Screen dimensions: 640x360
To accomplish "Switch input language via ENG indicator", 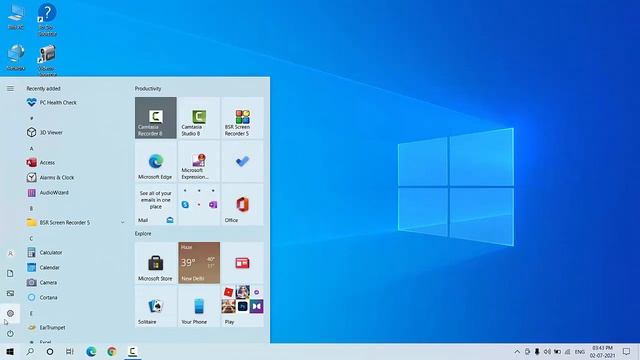I will pos(580,351).
